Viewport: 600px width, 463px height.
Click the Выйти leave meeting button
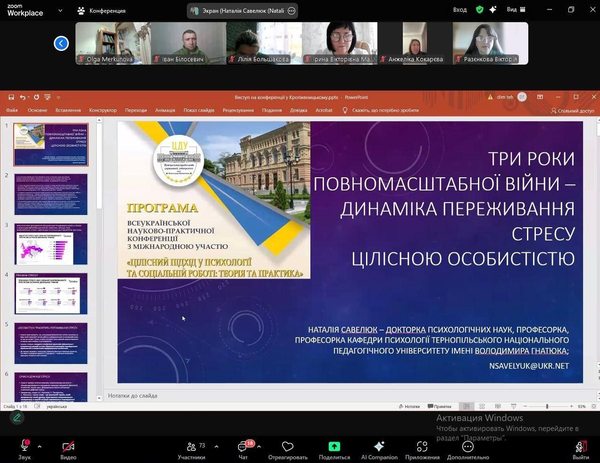click(x=580, y=445)
